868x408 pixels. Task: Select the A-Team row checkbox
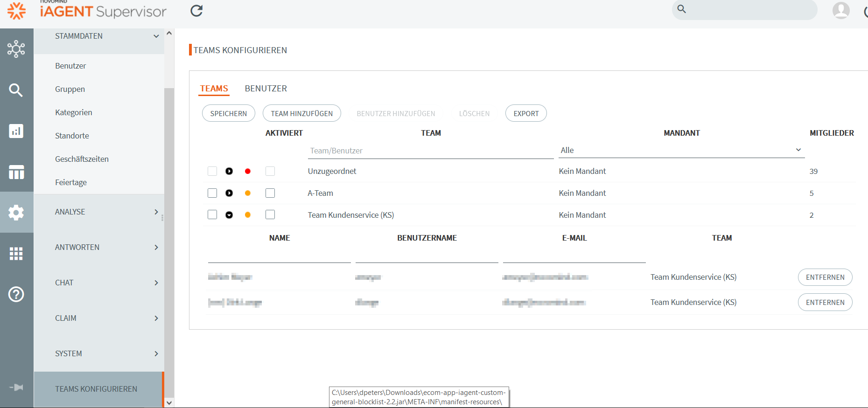[x=212, y=193]
